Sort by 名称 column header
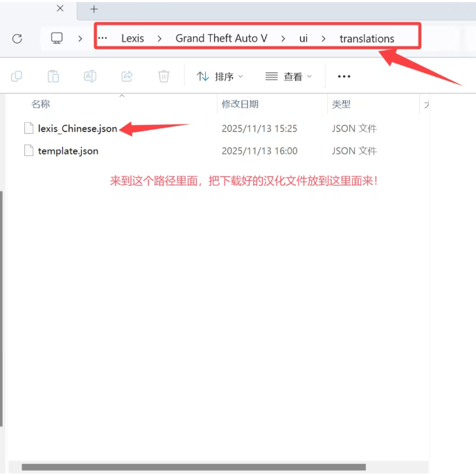The image size is (476, 475). (x=41, y=104)
